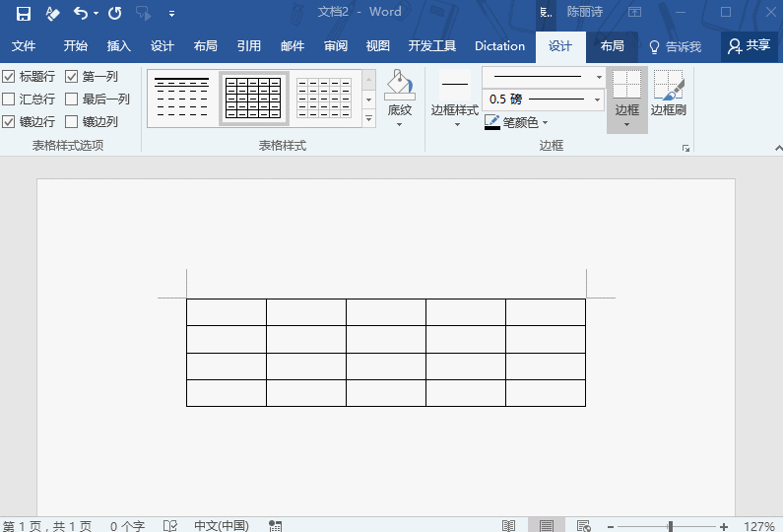Open the 邮件 ribbon tab
The width and height of the screenshot is (783, 532).
click(293, 46)
